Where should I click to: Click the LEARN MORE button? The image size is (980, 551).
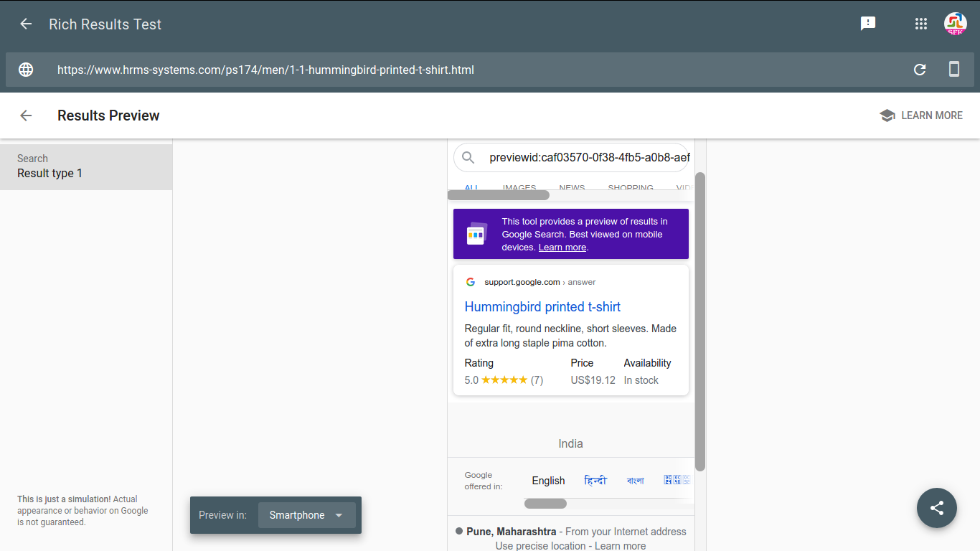click(x=921, y=116)
